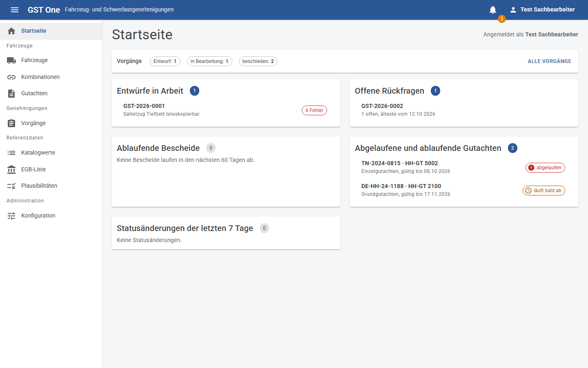This screenshot has height=368, width=588.
Task: Click the Katalogwerte list icon
Action: coord(11,153)
